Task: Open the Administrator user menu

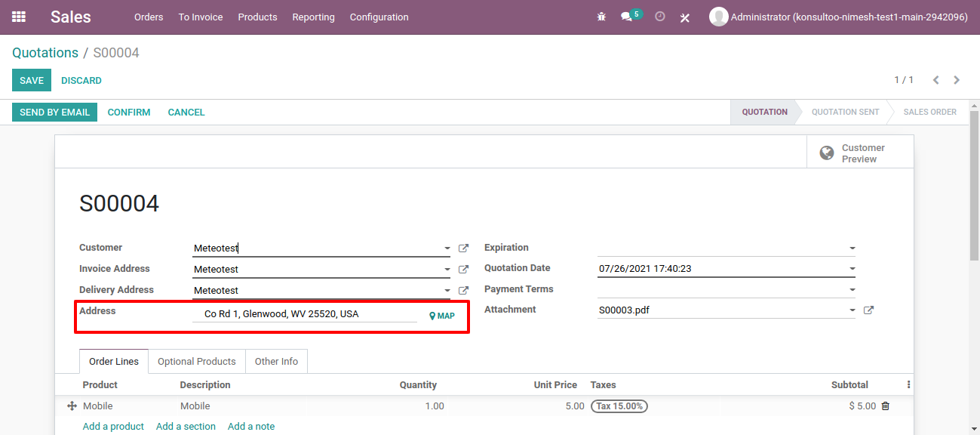Action: (838, 17)
